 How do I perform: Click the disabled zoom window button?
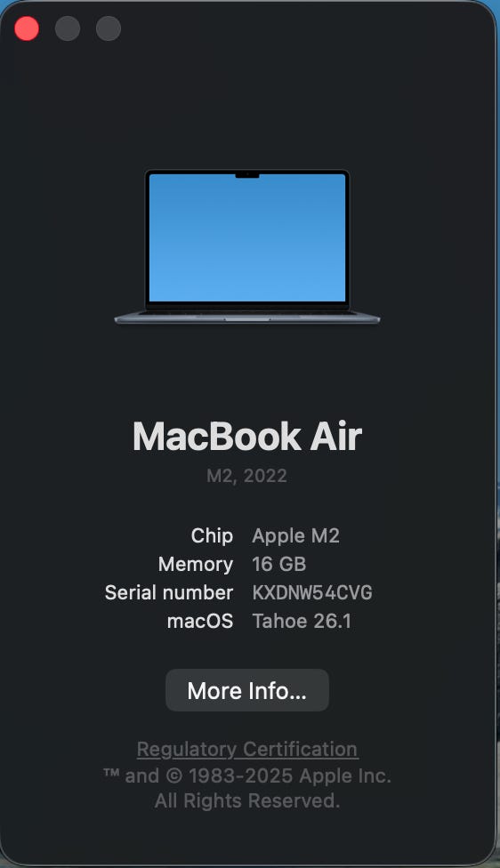[109, 28]
